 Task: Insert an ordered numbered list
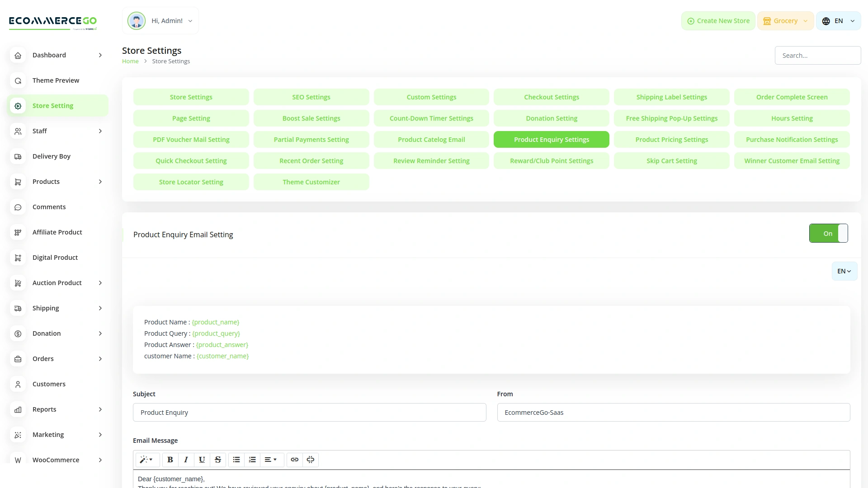(252, 460)
